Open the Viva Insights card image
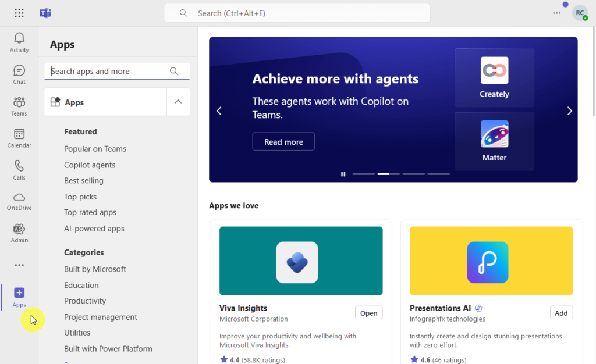Viewport: 596px width, 364px height. point(301,260)
